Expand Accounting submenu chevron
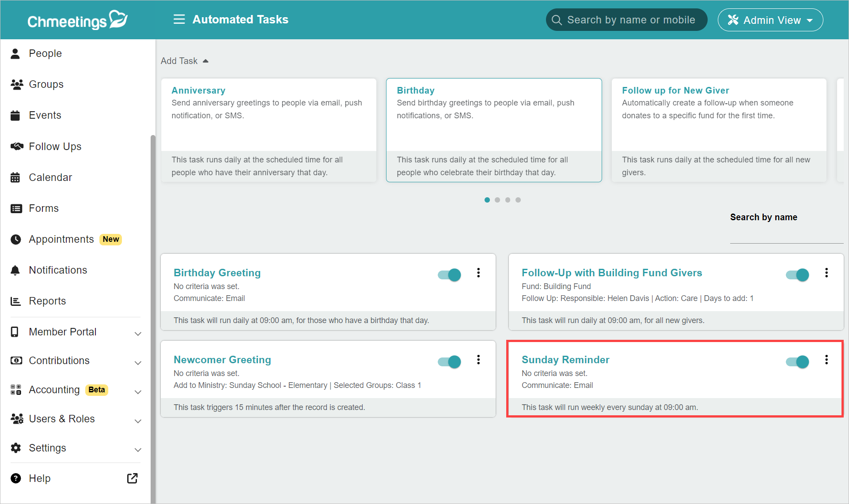 click(138, 392)
